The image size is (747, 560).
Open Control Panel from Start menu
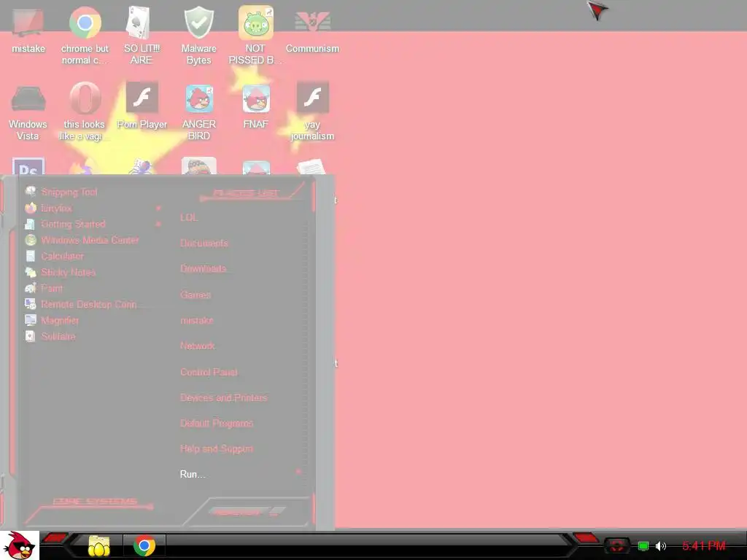209,372
